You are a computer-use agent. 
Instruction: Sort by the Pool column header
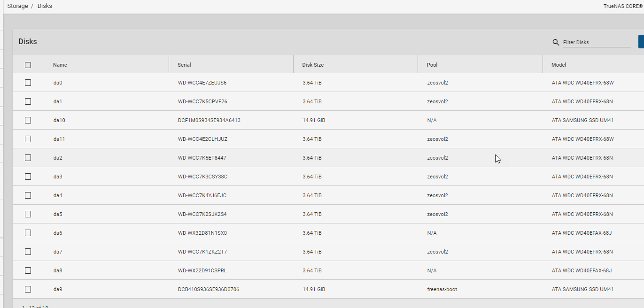432,65
